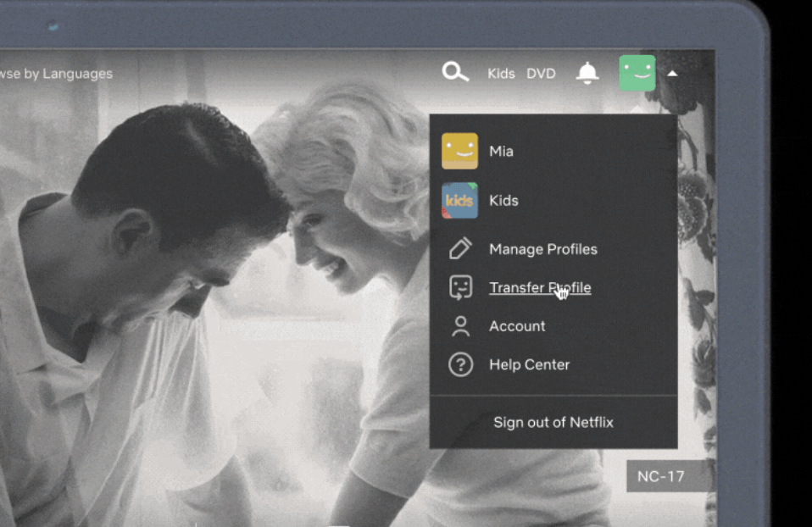
Task: Switch to the Mia profile name
Action: click(x=501, y=151)
